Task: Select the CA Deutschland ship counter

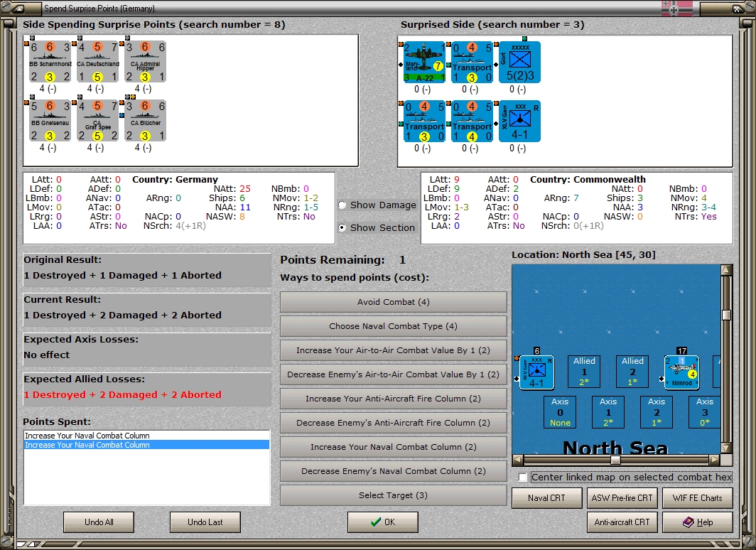Action: point(97,62)
